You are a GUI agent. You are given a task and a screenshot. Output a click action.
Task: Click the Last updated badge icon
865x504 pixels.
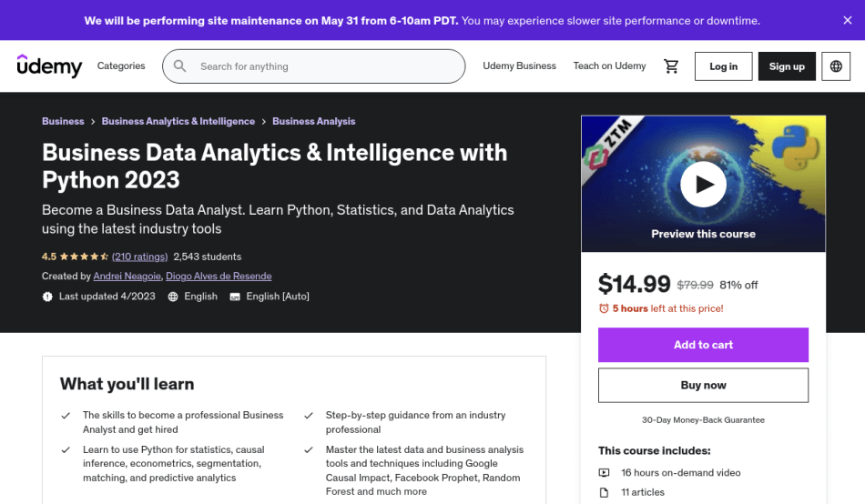pos(47,297)
